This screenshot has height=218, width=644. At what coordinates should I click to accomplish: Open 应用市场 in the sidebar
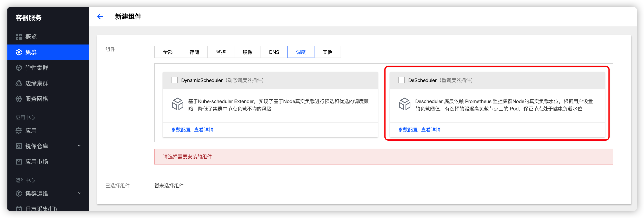pyautogui.click(x=48, y=161)
